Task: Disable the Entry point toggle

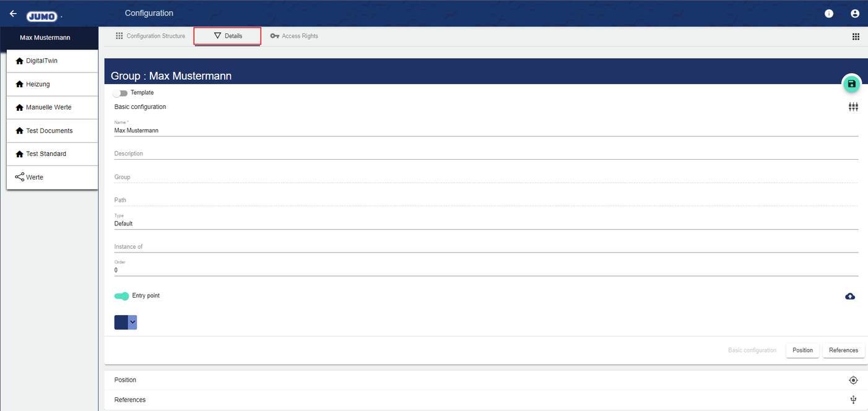Action: coord(122,296)
